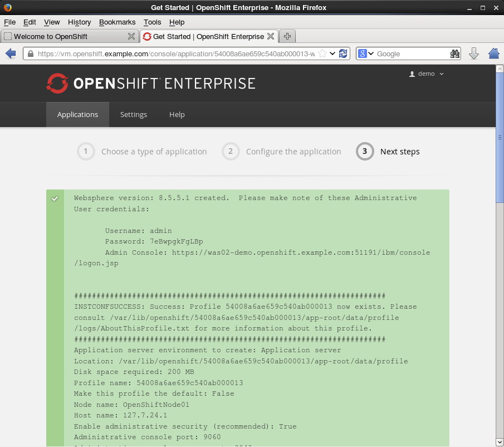Viewport: 504px width, 447px height.
Task: Click the scrollbar down arrow
Action: [500, 442]
